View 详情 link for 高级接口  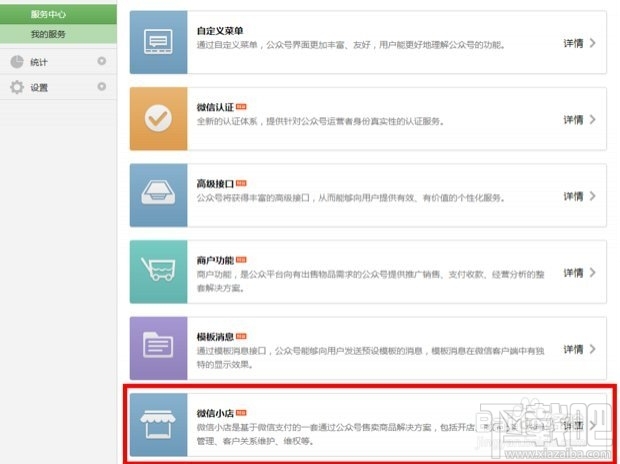pyautogui.click(x=573, y=196)
